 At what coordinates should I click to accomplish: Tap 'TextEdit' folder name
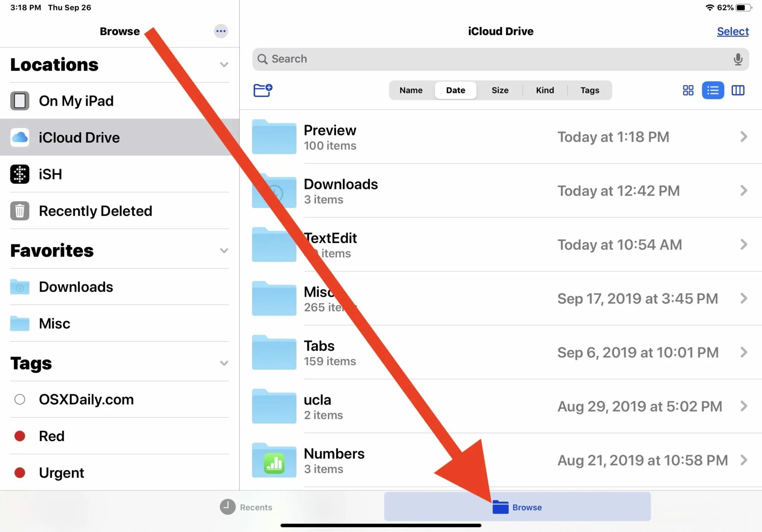click(330, 238)
